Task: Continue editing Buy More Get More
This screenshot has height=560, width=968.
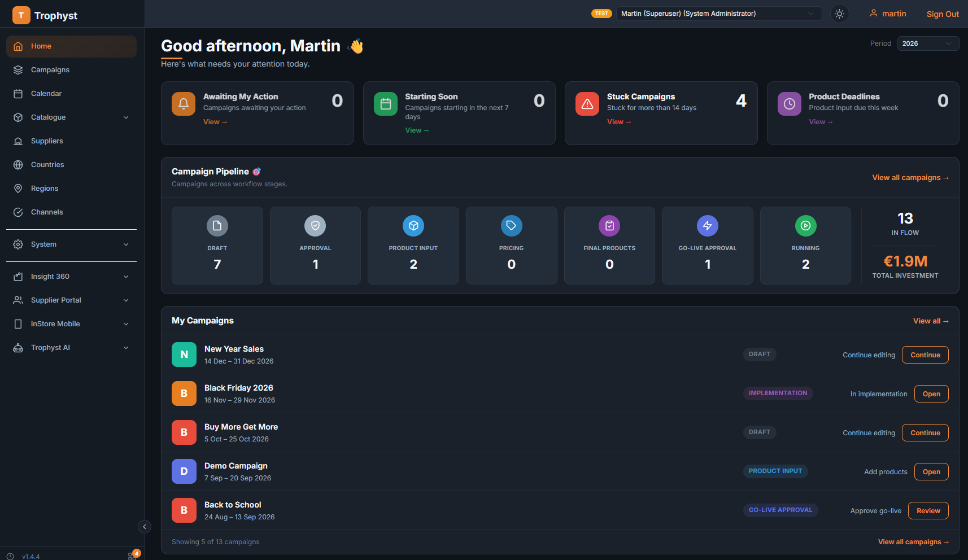Action: [x=925, y=433]
